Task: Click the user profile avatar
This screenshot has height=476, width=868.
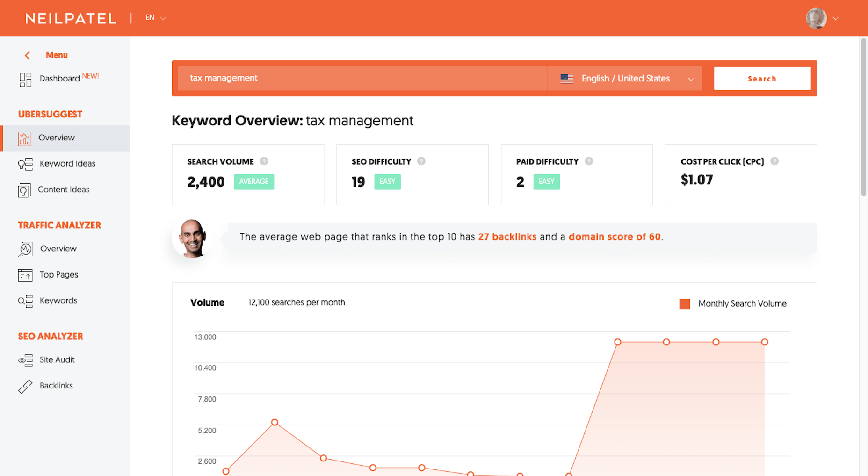Action: (816, 18)
